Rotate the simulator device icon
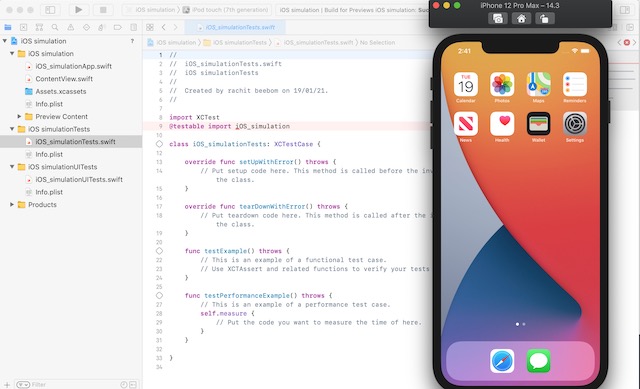This screenshot has height=389, width=640. [544, 18]
